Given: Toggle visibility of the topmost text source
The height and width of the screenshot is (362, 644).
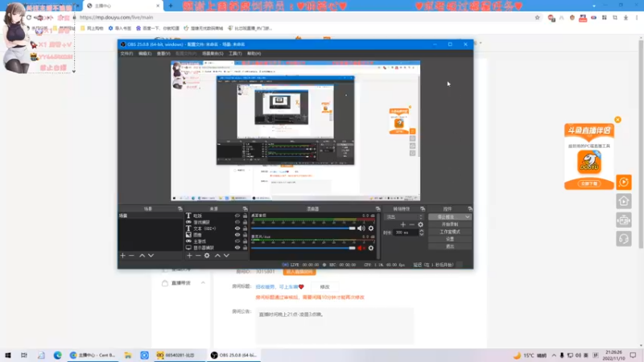Looking at the screenshot, I should pyautogui.click(x=237, y=216).
